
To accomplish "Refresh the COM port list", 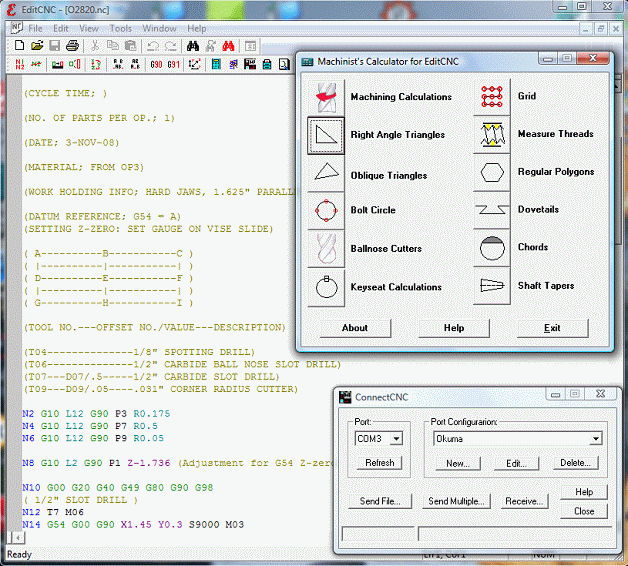I will coord(379,463).
